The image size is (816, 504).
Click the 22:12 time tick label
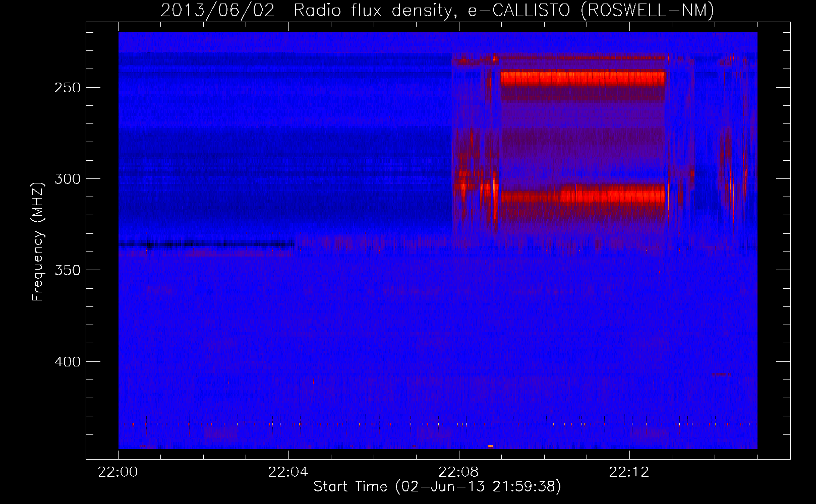click(629, 472)
